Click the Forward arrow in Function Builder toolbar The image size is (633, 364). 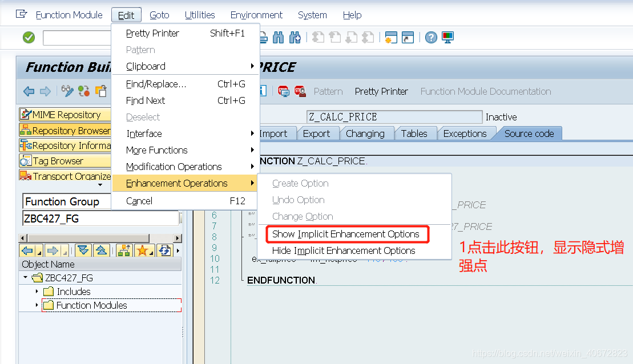[x=45, y=91]
